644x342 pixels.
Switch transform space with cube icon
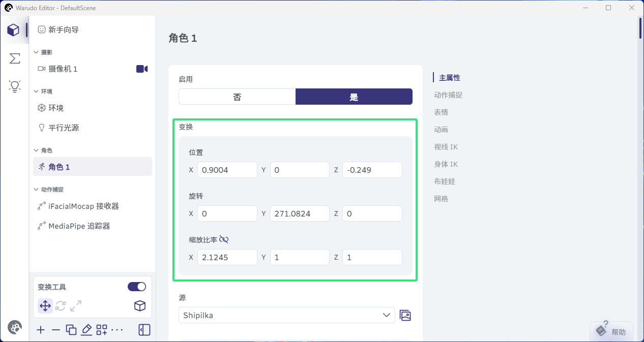140,306
